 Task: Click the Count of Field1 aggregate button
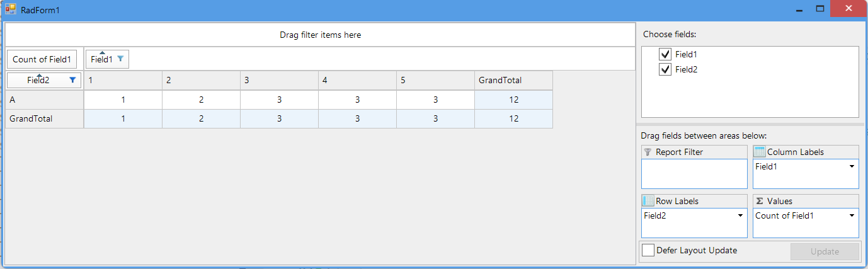pyautogui.click(x=43, y=60)
